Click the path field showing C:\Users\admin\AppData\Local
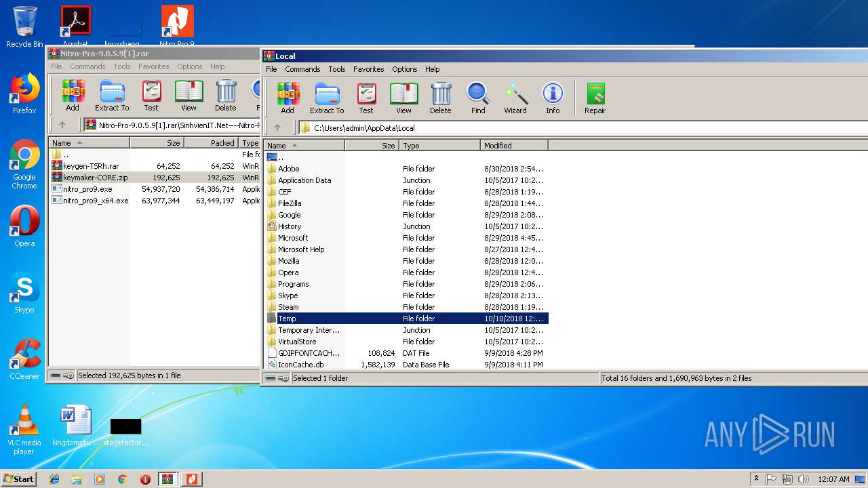Image resolution: width=868 pixels, height=488 pixels. tap(583, 127)
